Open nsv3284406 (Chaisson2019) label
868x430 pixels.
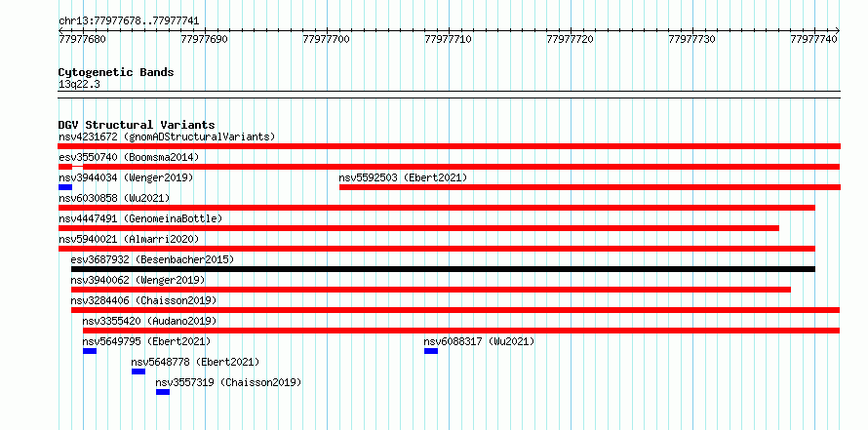coord(143,300)
